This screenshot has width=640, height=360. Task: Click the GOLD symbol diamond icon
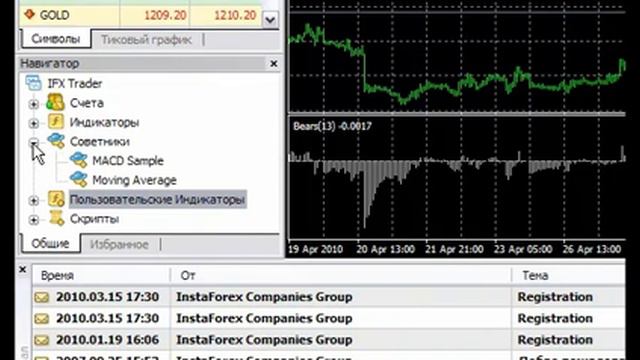tap(29, 14)
